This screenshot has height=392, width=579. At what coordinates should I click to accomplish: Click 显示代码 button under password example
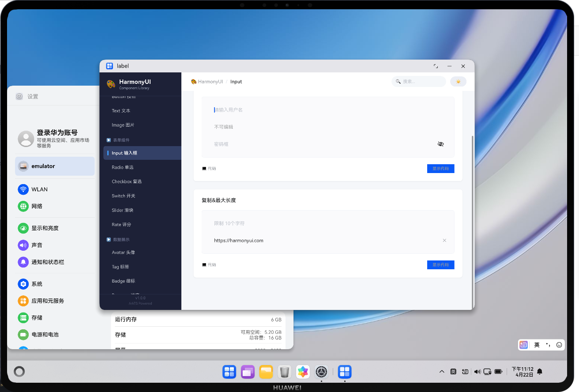[440, 169]
